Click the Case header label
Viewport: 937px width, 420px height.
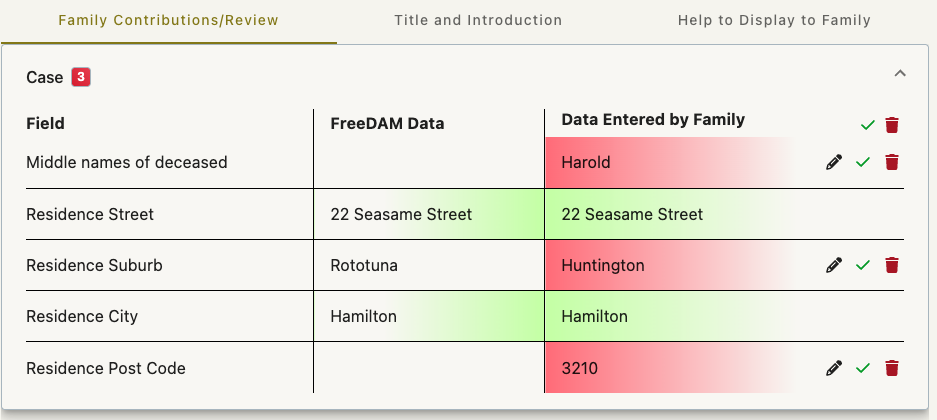point(44,77)
